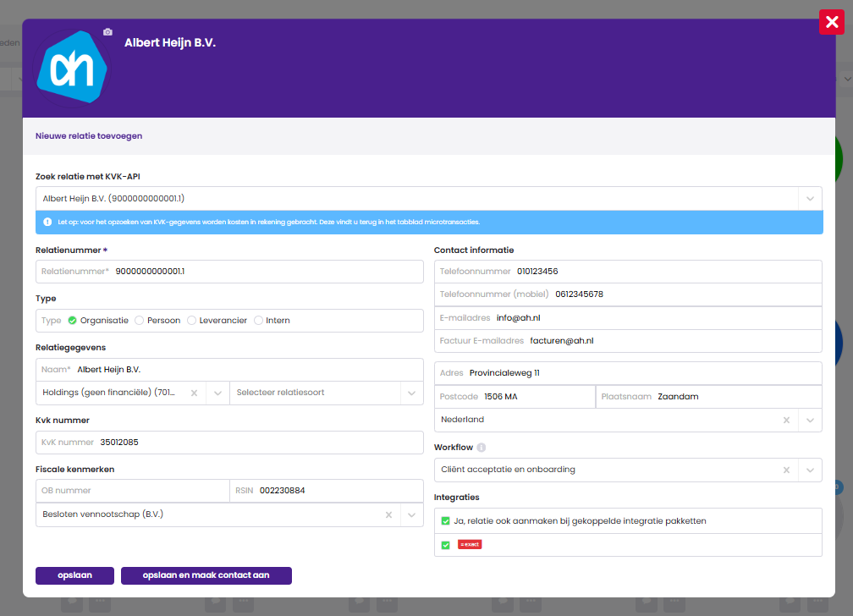Click the 'Kvk nummer' heading
853x616 pixels.
pos(63,421)
